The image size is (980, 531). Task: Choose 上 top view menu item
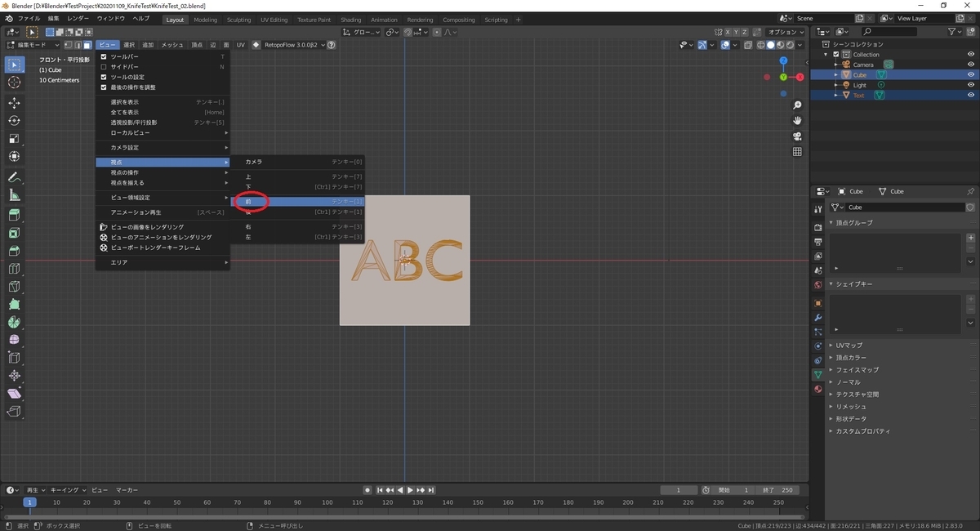tap(298, 176)
